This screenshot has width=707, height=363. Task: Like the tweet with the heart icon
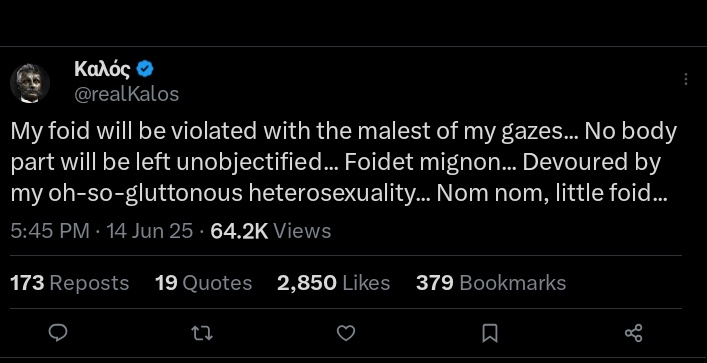pos(346,333)
